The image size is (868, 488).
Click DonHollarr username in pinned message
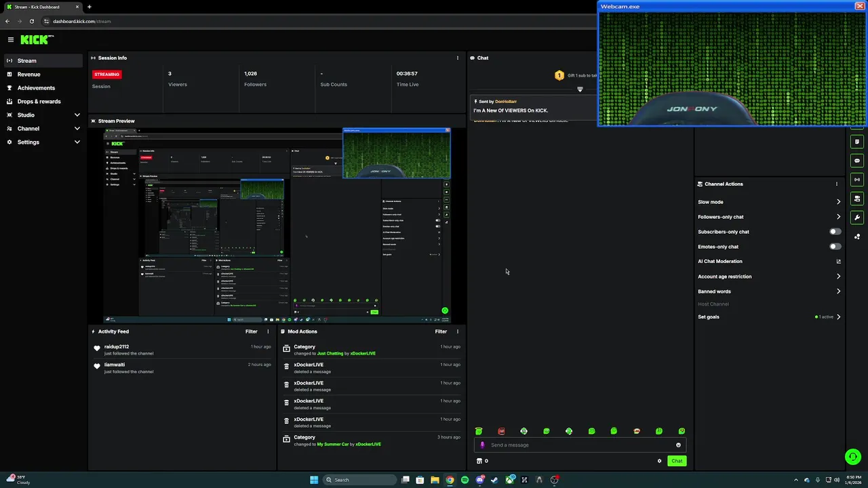(x=506, y=102)
